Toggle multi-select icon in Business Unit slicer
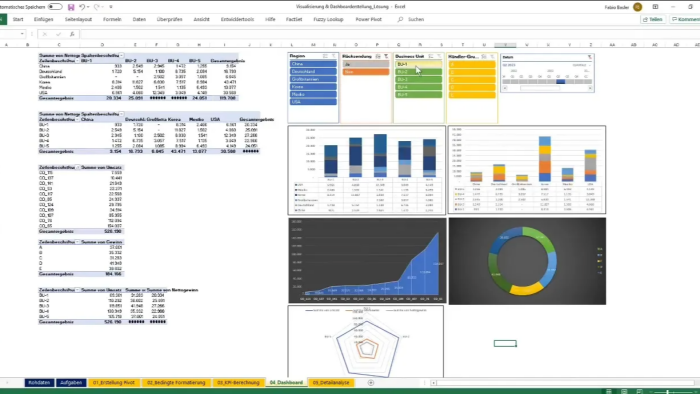700x394 pixels. 431,57
